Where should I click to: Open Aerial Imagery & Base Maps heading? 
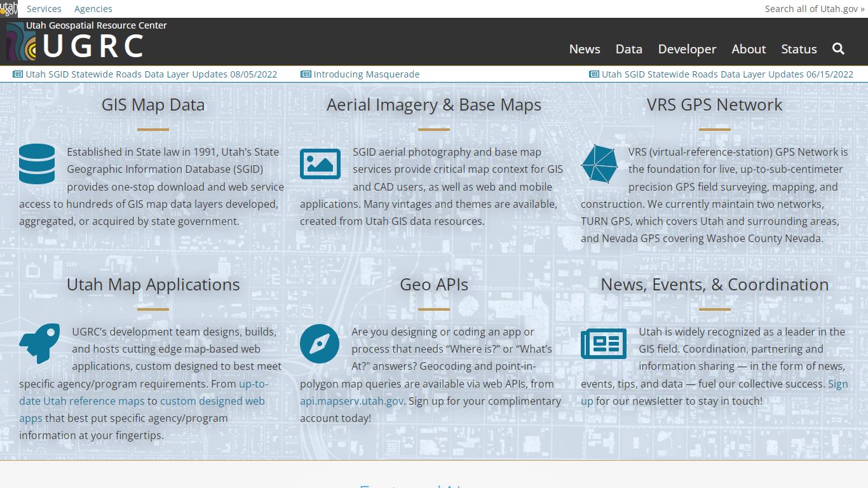(434, 105)
